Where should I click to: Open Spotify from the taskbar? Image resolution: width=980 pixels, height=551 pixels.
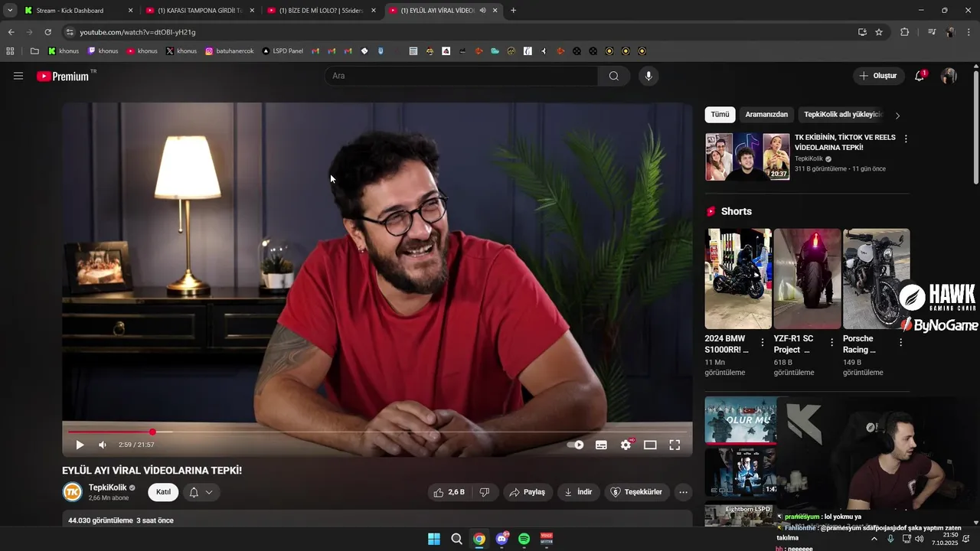tap(524, 539)
